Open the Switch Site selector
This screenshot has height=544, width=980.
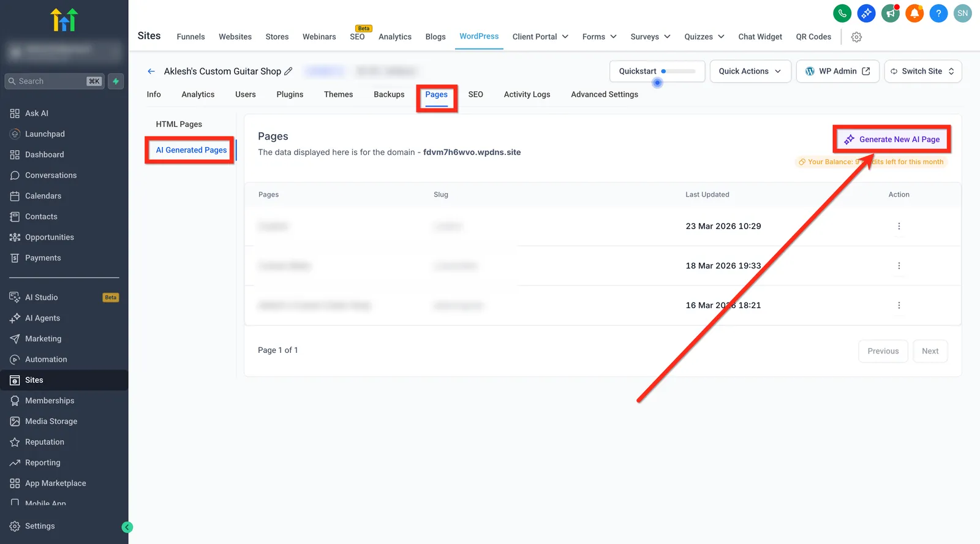click(923, 71)
